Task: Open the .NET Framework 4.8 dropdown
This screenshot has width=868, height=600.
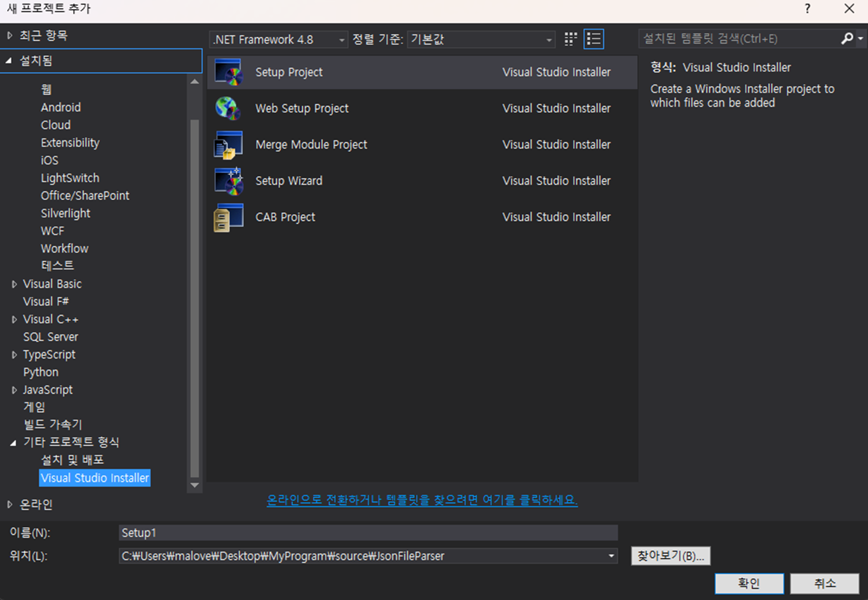Action: pyautogui.click(x=279, y=39)
